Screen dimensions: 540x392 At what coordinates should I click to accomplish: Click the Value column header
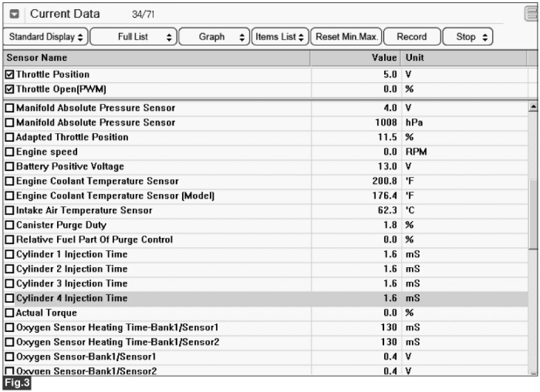click(x=355, y=58)
